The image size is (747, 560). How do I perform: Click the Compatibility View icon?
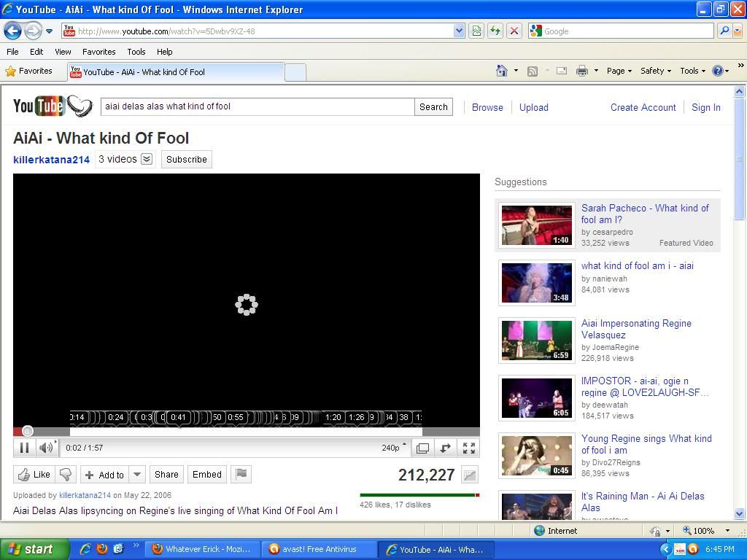476,31
